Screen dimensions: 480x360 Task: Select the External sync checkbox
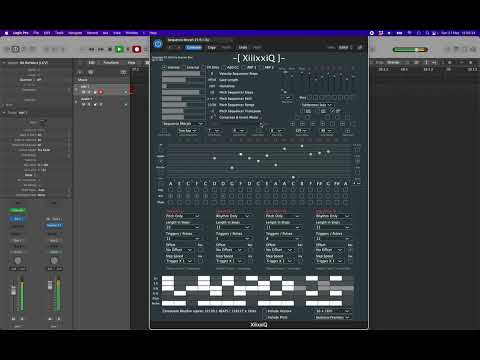pos(184,68)
